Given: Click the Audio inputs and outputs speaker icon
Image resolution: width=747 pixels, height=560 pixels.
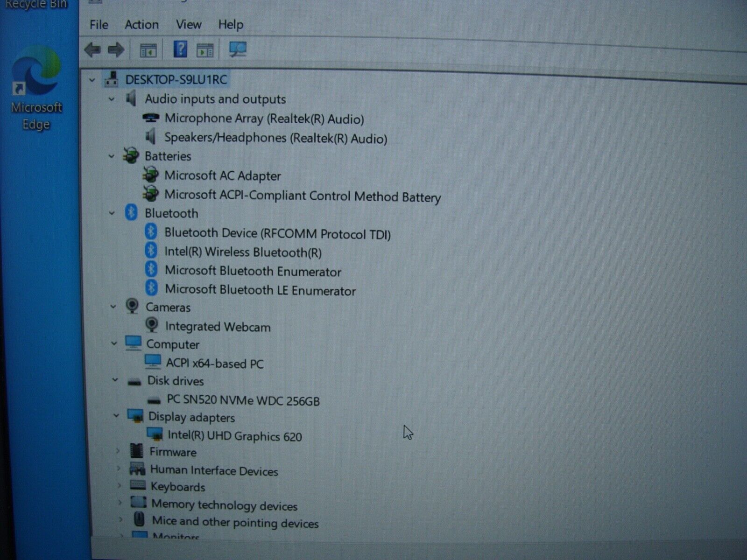Looking at the screenshot, I should [x=131, y=98].
